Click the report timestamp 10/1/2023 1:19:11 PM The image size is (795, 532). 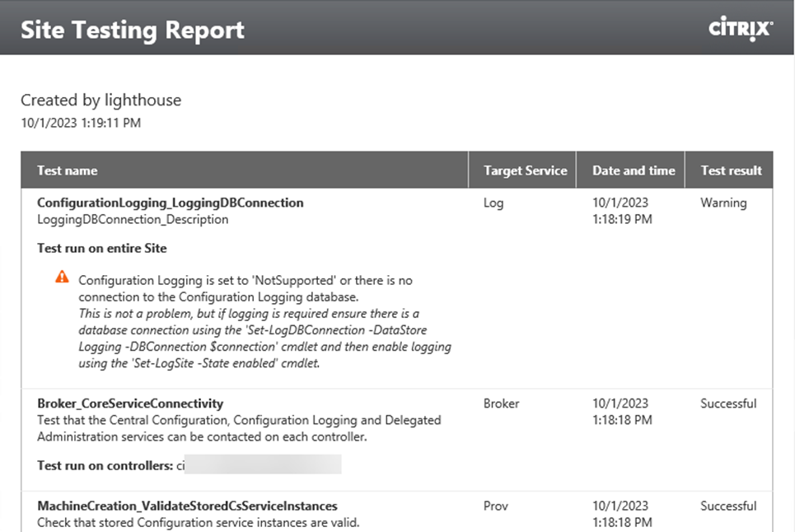coord(81,124)
